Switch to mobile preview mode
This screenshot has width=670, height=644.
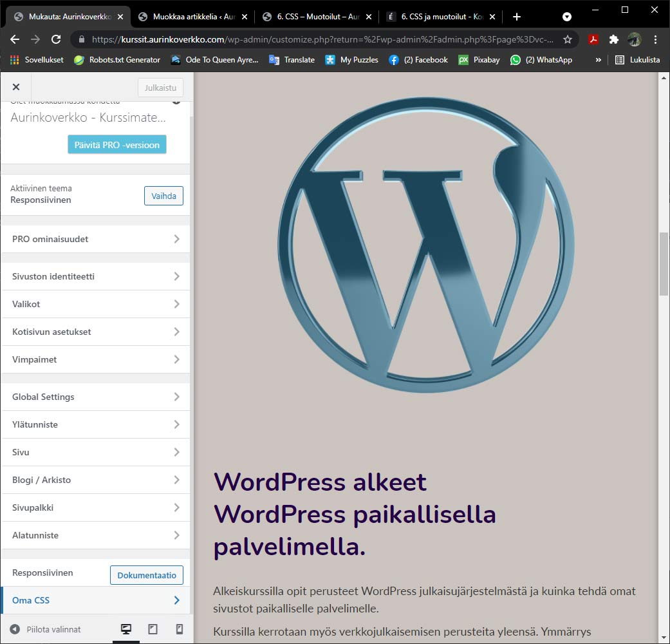pyautogui.click(x=180, y=629)
